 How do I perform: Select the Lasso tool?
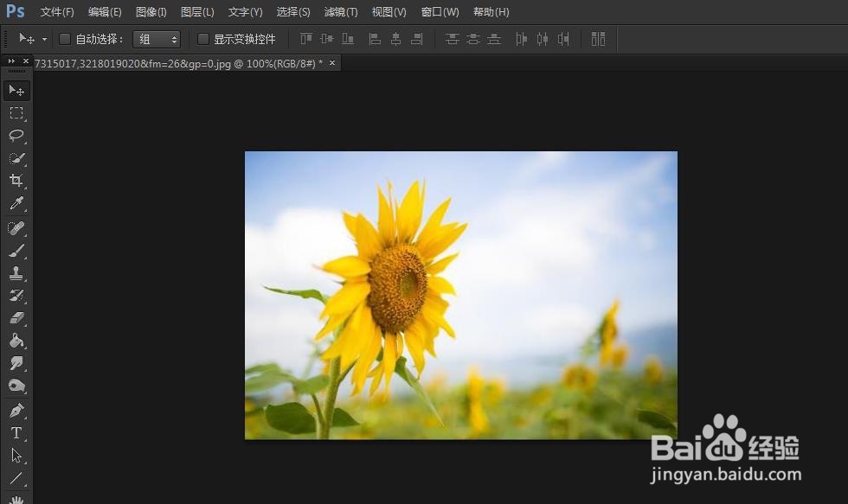tap(16, 136)
